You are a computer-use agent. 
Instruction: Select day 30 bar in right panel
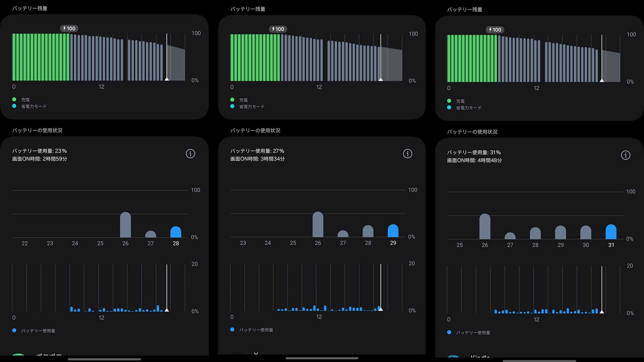coord(586,232)
